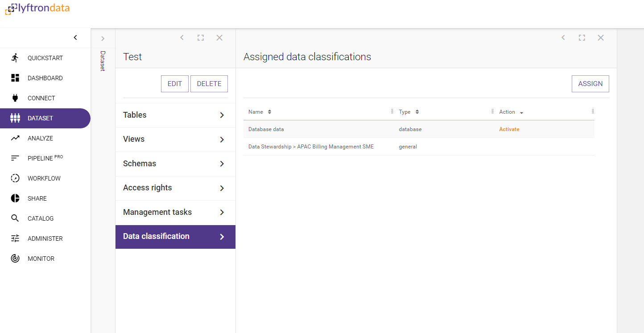Click the Connect plug icon

click(15, 98)
